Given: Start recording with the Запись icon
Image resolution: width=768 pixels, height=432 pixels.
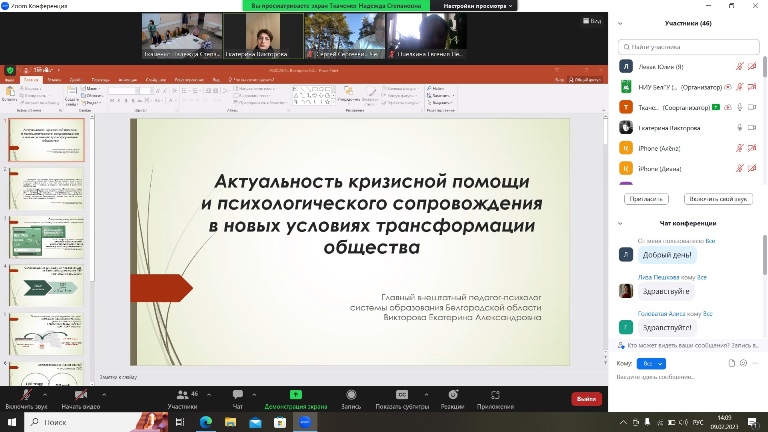Looking at the screenshot, I should coord(351,396).
